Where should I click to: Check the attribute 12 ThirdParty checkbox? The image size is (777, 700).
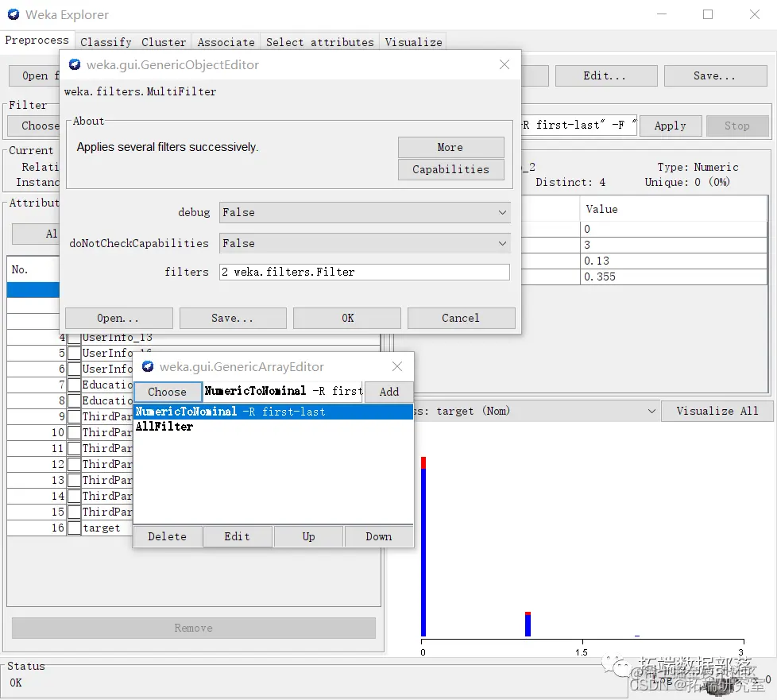[74, 465]
